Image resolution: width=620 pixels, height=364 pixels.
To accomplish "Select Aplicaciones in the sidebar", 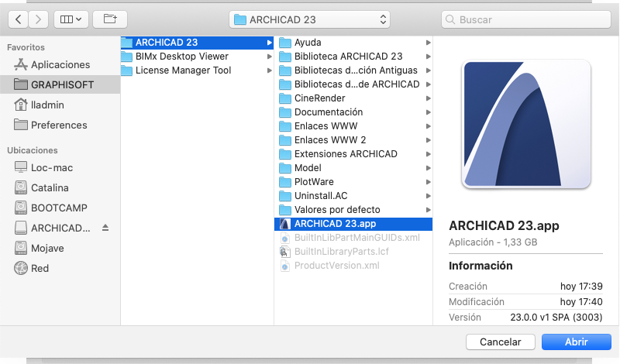I will point(60,64).
